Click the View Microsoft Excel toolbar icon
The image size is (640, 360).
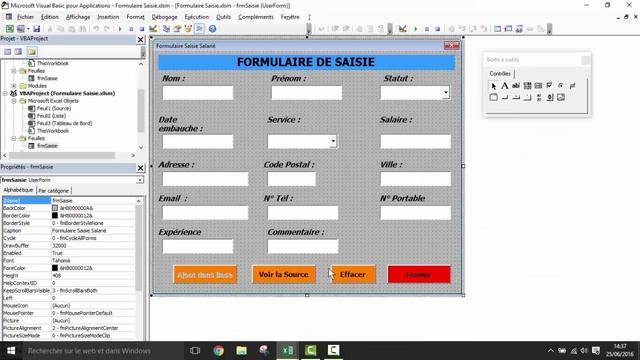(10, 29)
